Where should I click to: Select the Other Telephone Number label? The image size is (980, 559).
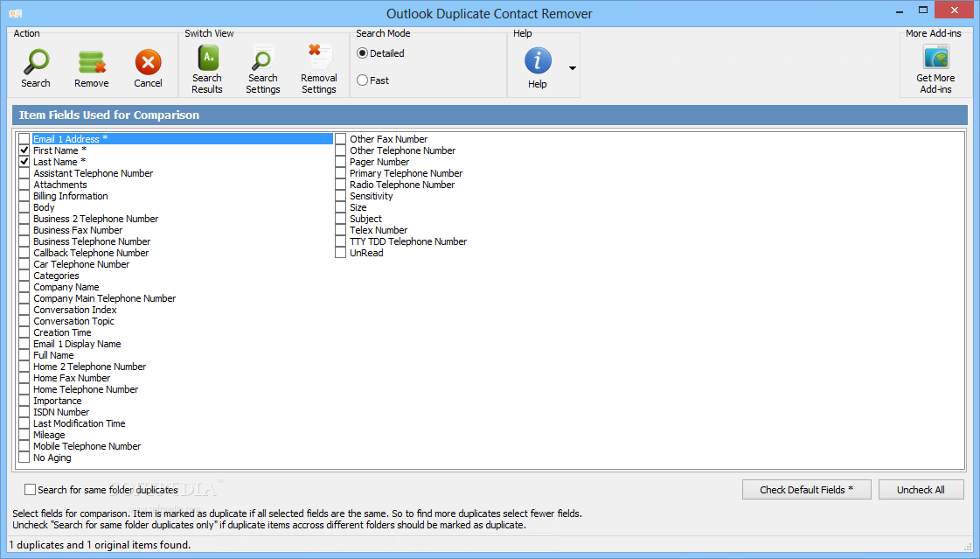[x=402, y=150]
